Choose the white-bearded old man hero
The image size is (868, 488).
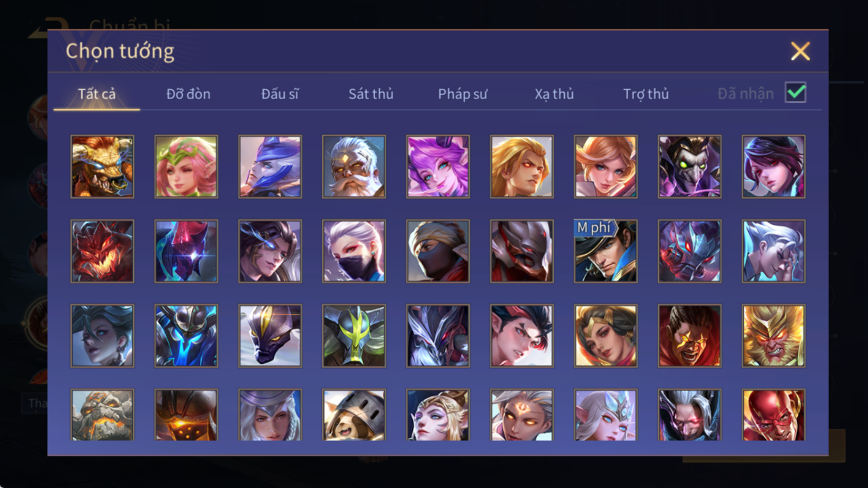point(354,167)
